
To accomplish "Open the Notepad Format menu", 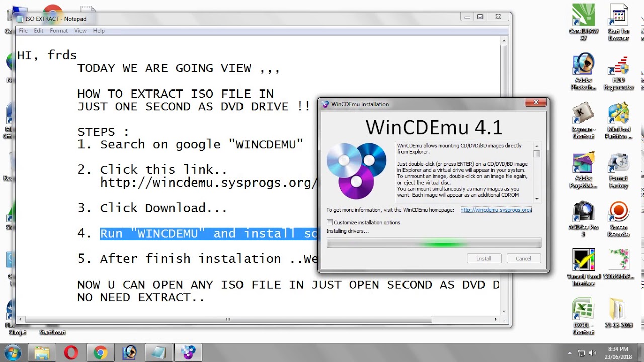I will pyautogui.click(x=59, y=31).
